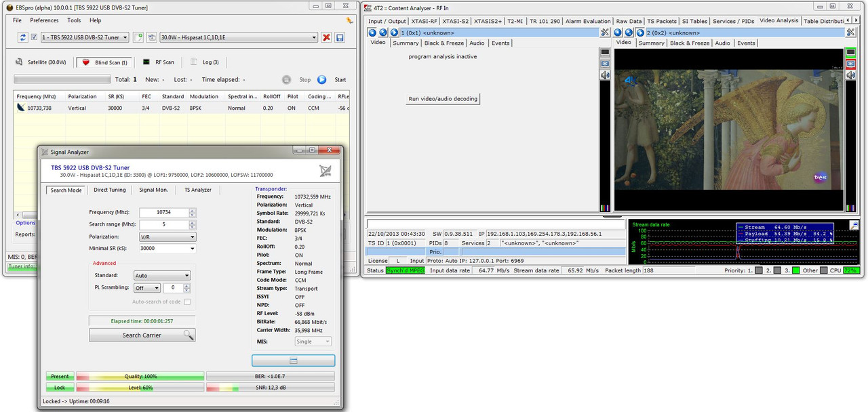Screen dimensions: 868x412
Task: Click the last blue play icon on program 1
Action: tap(394, 33)
